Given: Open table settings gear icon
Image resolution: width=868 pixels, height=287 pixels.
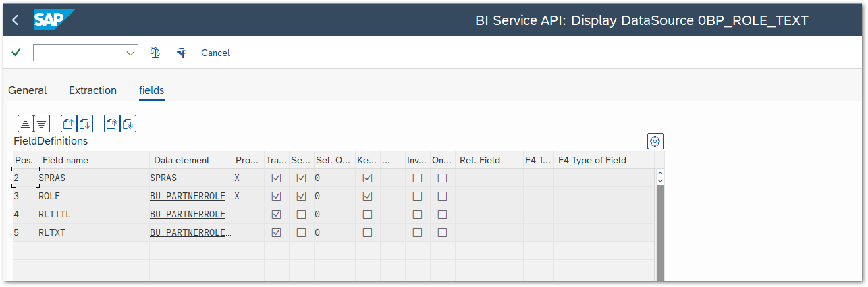Looking at the screenshot, I should [655, 141].
